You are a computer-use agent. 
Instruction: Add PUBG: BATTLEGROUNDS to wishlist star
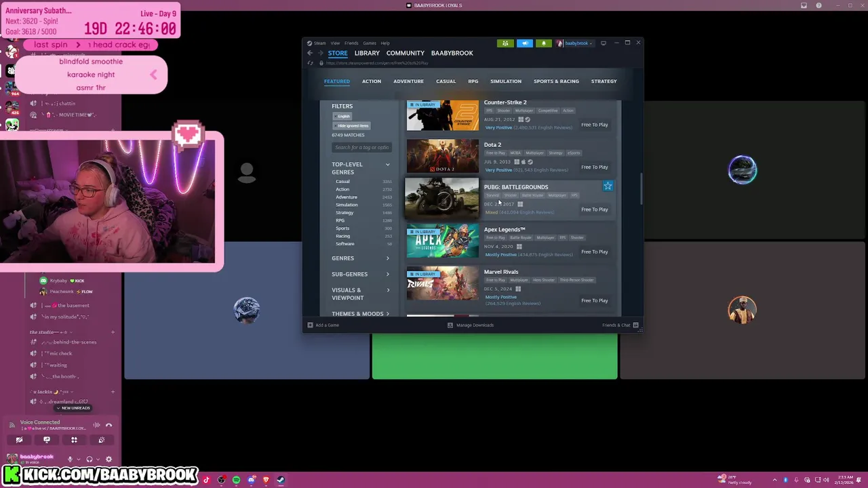608,186
